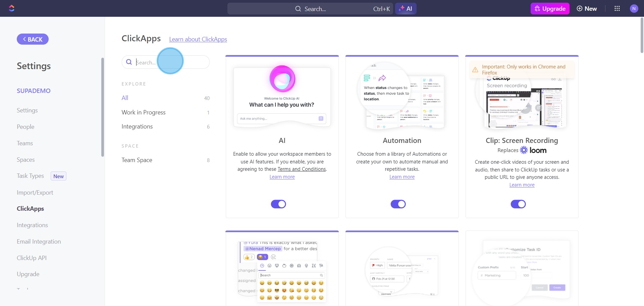Click the ClickApps search field

165,62
